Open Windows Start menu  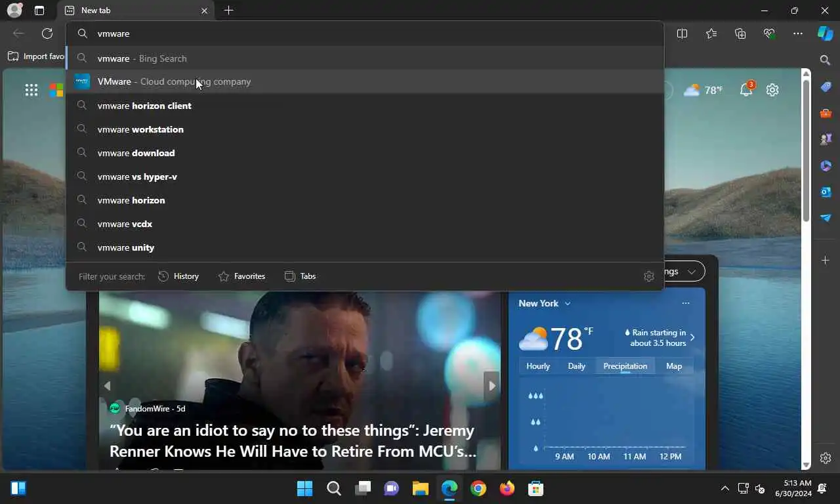(305, 488)
